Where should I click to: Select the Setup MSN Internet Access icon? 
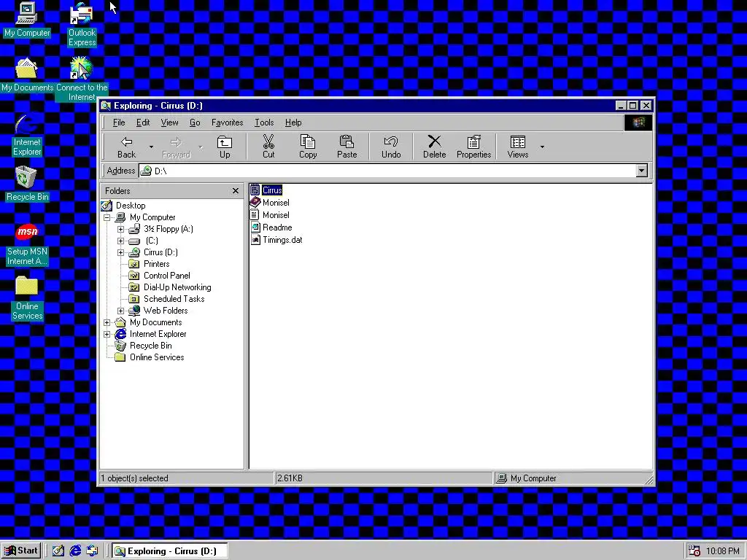[27, 244]
